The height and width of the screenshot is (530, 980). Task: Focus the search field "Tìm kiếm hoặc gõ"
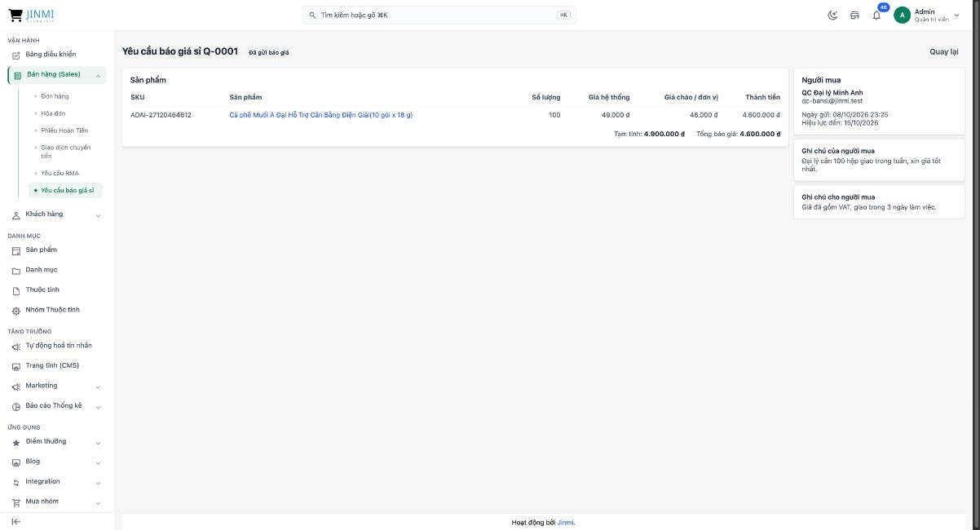(439, 15)
